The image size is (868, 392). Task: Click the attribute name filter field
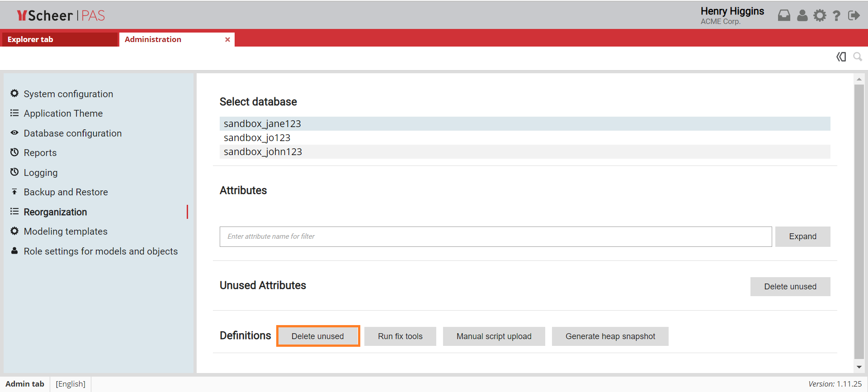[495, 236]
